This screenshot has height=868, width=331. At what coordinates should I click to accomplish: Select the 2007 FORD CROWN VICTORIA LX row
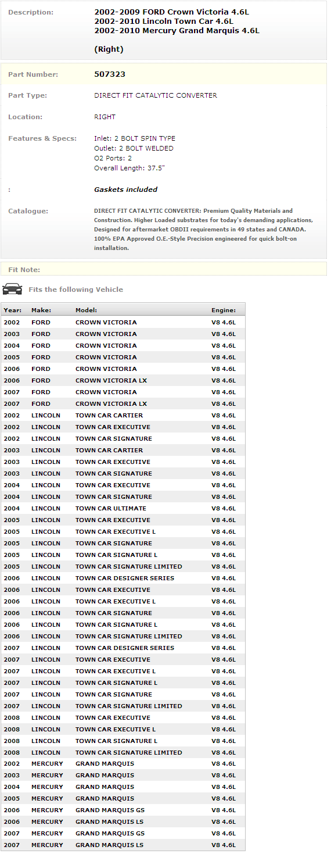[x=123, y=403]
